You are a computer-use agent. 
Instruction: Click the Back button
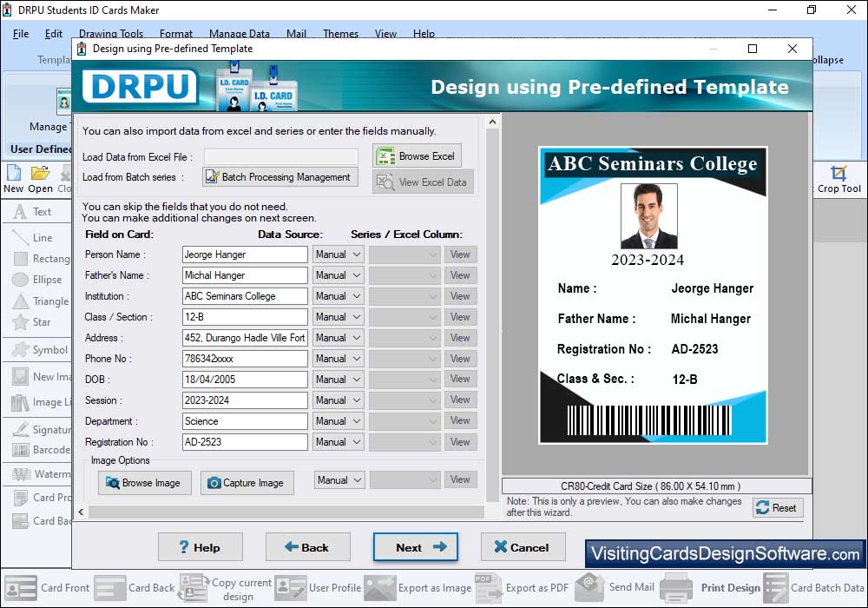point(308,547)
